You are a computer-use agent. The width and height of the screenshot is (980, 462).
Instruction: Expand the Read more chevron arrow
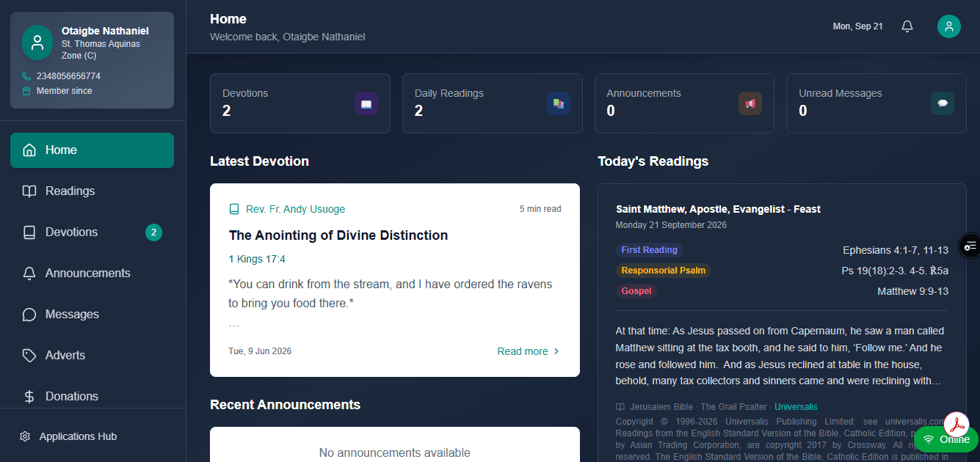click(556, 351)
